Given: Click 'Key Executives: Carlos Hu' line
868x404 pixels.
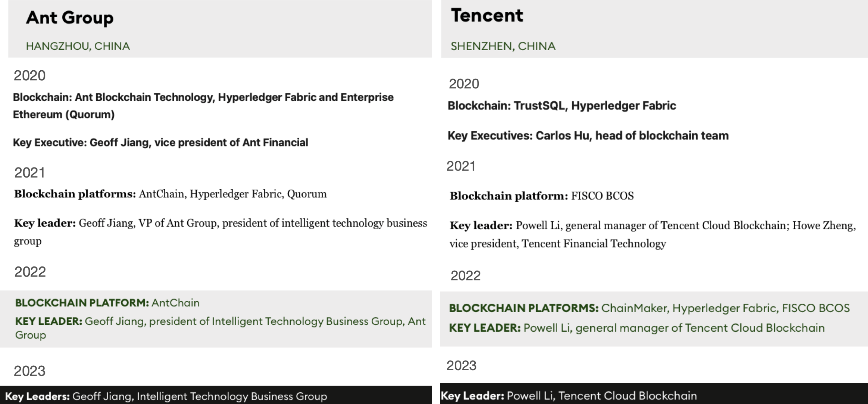Looking at the screenshot, I should tap(588, 135).
